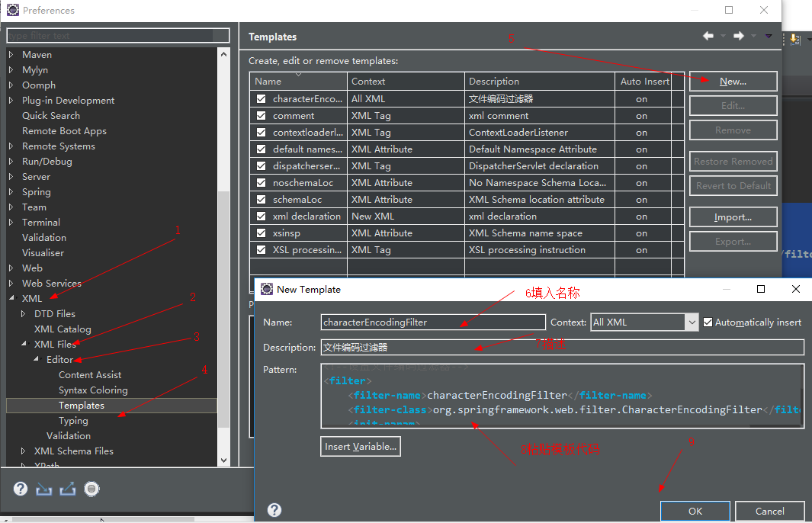Uncheck the XSL processin... template checkbox

(261, 249)
